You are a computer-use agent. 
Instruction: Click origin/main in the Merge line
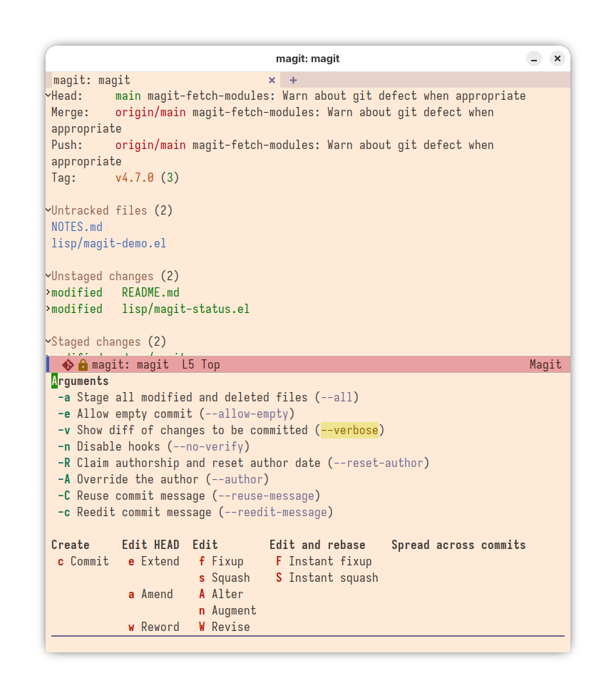pos(150,112)
